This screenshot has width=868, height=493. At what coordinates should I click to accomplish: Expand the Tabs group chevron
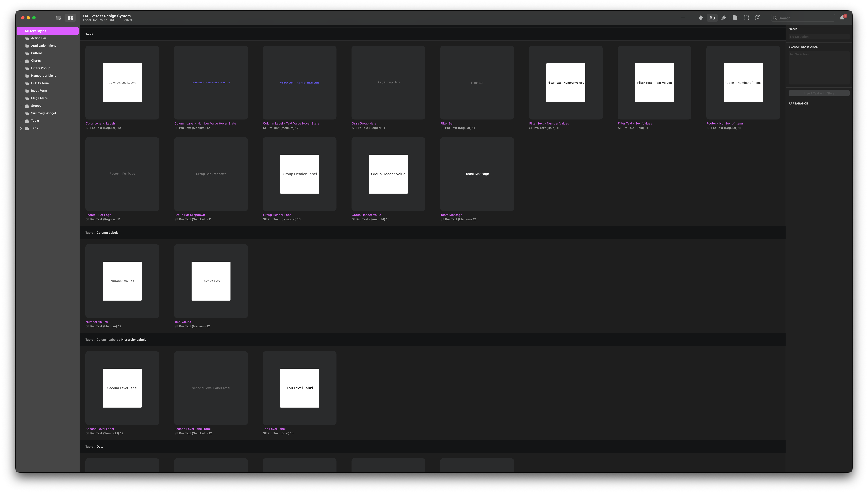pos(21,128)
